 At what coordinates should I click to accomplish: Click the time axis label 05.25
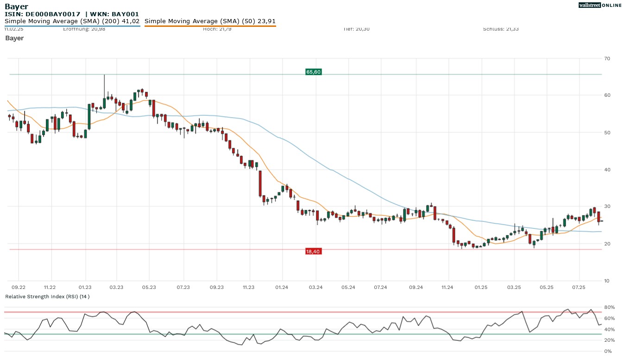tap(547, 288)
